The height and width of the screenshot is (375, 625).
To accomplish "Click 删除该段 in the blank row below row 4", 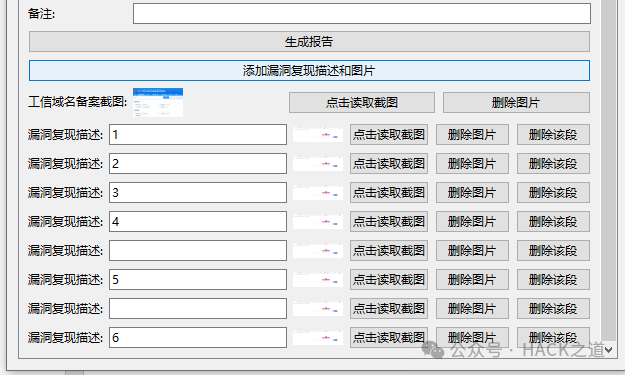I will [553, 251].
